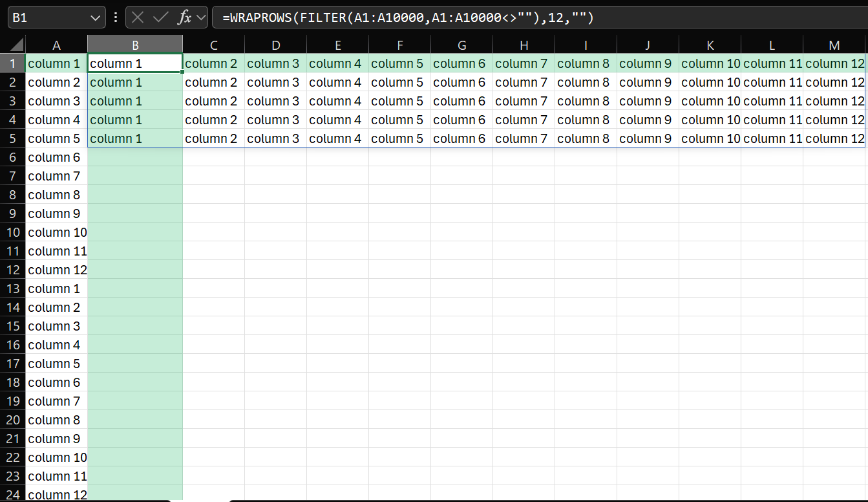Open the Name Box dropdown arrow
The width and height of the screenshot is (868, 502).
[96, 17]
